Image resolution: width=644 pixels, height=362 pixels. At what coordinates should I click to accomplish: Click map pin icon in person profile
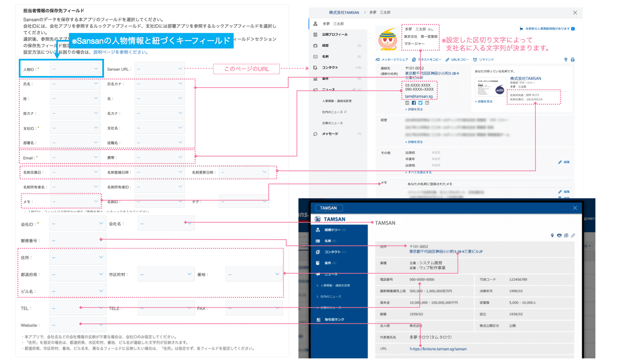(566, 60)
